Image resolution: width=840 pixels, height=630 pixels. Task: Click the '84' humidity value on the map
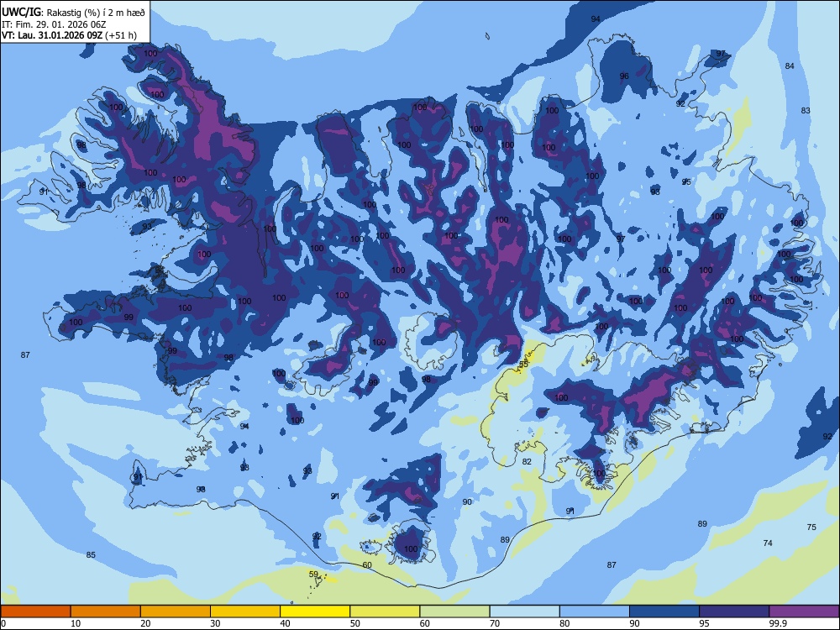(790, 66)
